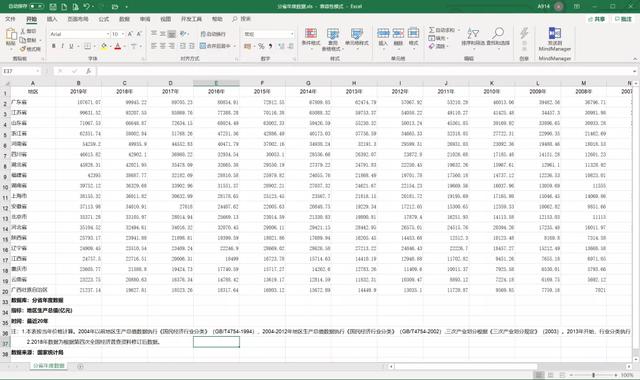Click the Italic formatting icon
Viewport: 640px width, 380px height.
pos(62,46)
